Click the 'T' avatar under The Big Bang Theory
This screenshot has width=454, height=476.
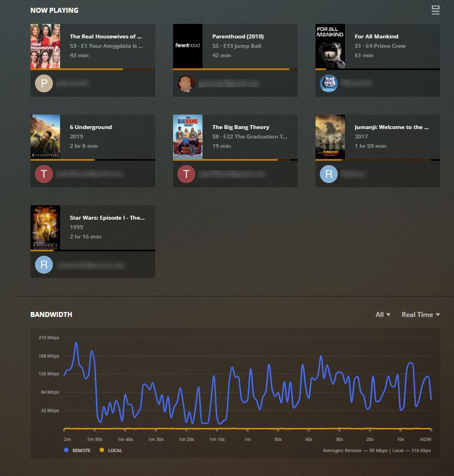(186, 174)
